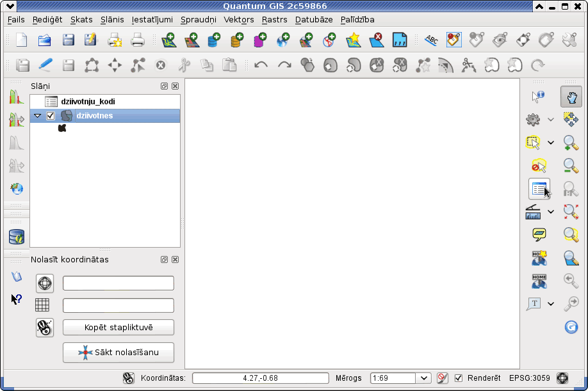Open the Datubāze menu
The image size is (588, 391).
click(x=314, y=19)
